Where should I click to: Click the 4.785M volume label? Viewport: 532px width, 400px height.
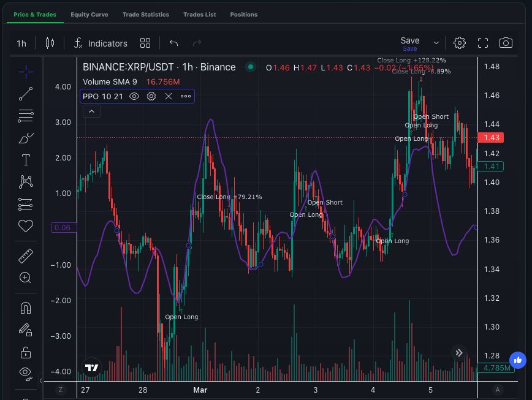click(496, 368)
